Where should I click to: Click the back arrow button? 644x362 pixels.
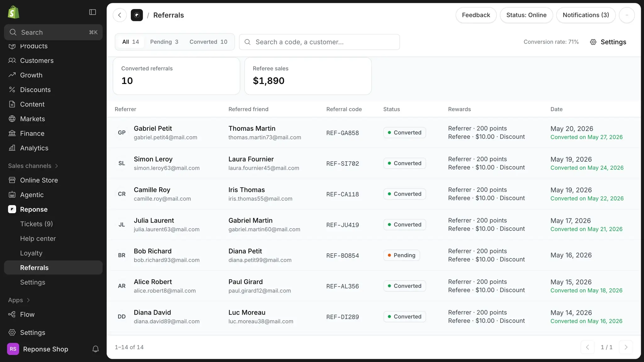120,15
